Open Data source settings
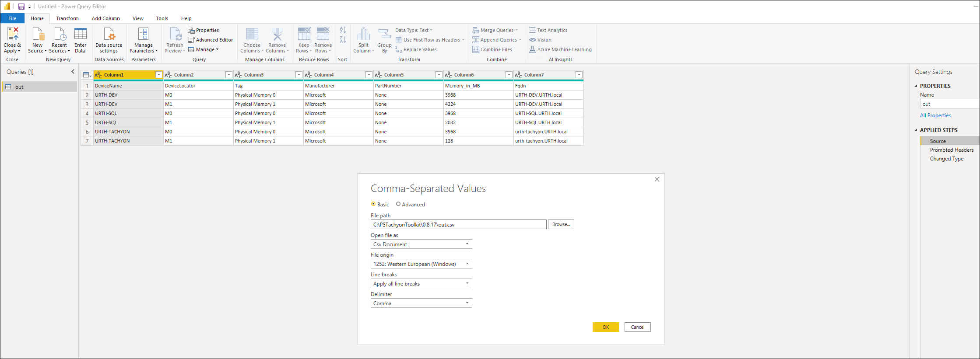 point(109,34)
